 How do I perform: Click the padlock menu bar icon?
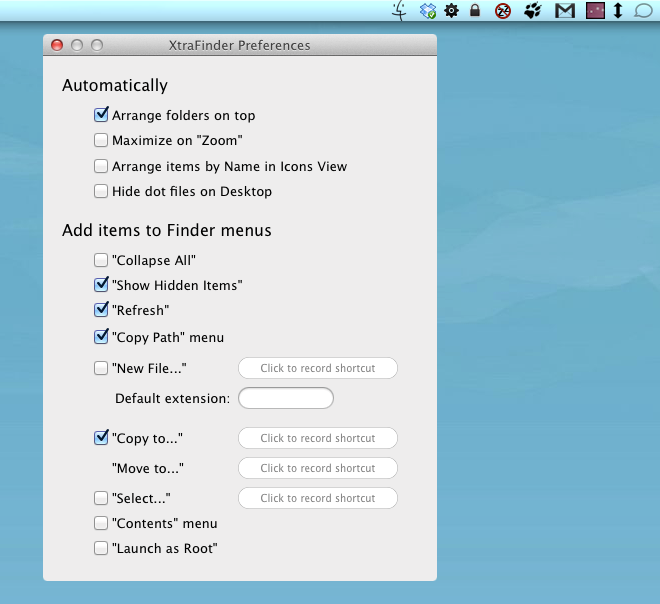pos(475,10)
